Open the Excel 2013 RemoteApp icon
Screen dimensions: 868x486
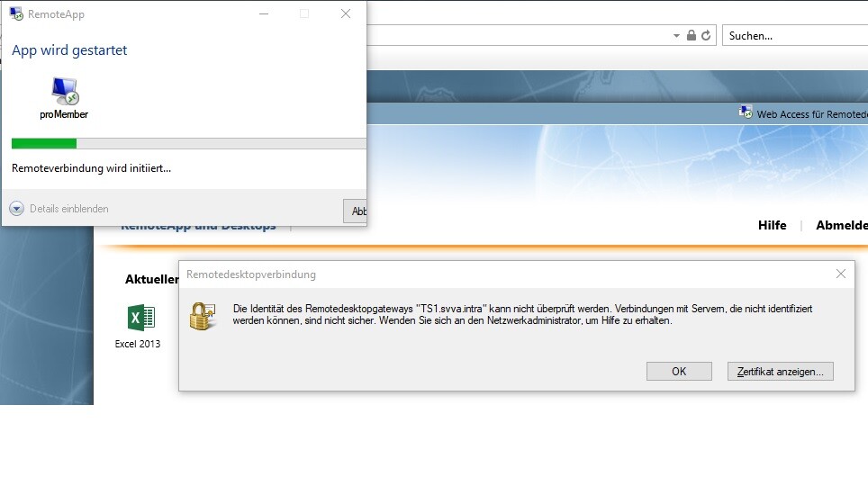tap(141, 318)
